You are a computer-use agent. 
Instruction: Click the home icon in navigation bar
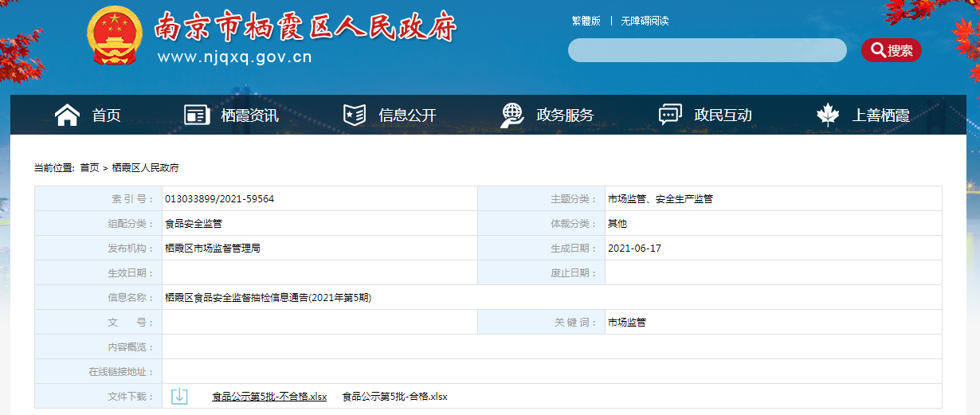click(x=68, y=115)
